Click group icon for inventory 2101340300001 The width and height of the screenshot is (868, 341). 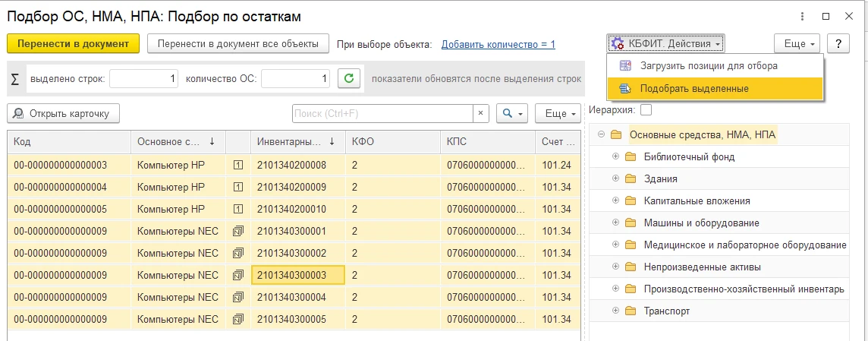point(238,231)
